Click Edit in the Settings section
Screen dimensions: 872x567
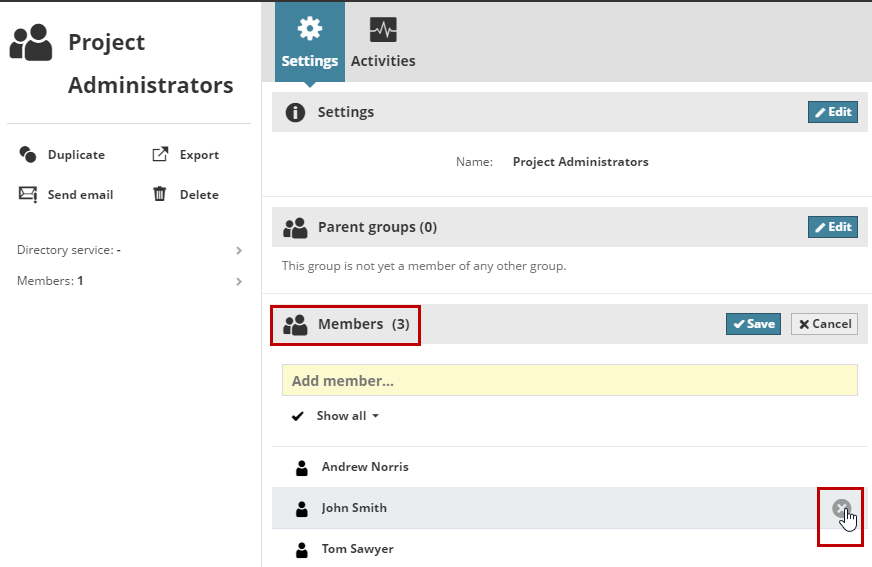pos(832,112)
